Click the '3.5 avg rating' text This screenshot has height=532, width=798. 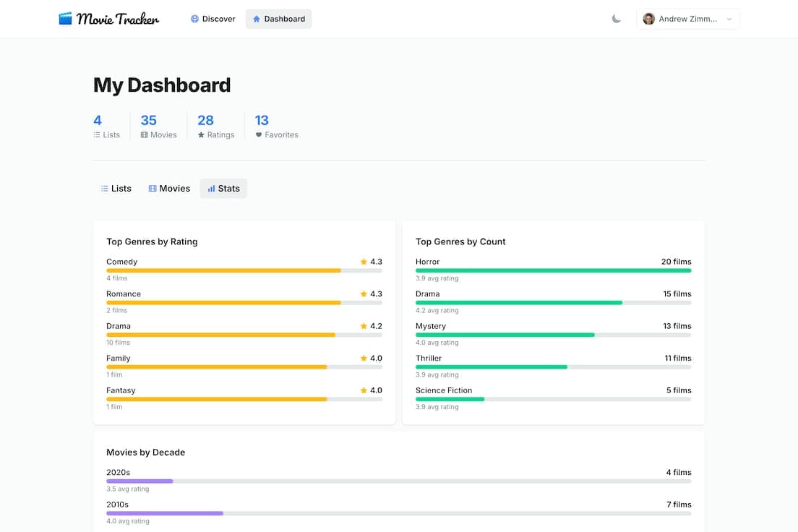click(x=128, y=489)
